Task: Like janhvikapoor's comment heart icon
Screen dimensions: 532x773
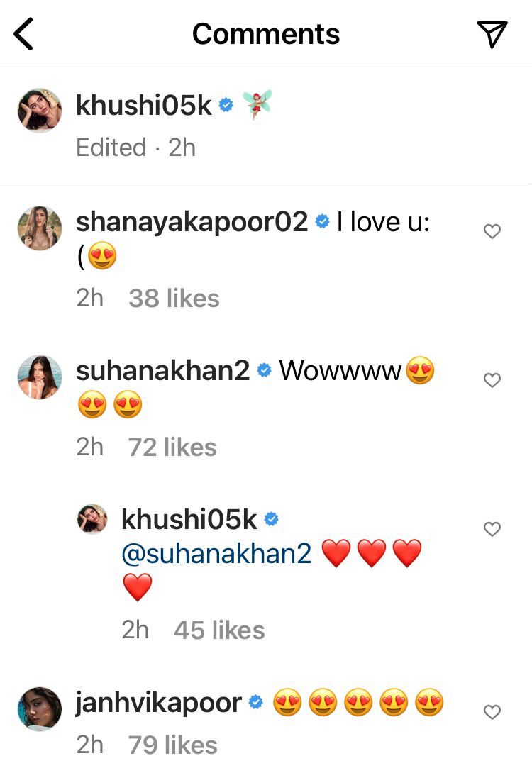Action: [x=492, y=711]
